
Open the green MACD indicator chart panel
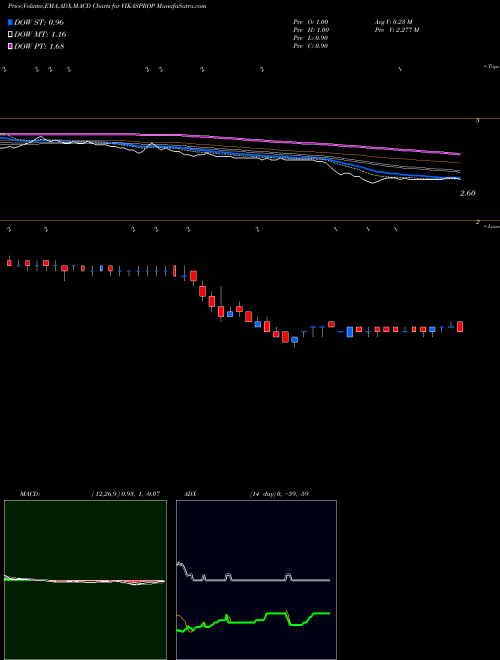tap(85, 580)
